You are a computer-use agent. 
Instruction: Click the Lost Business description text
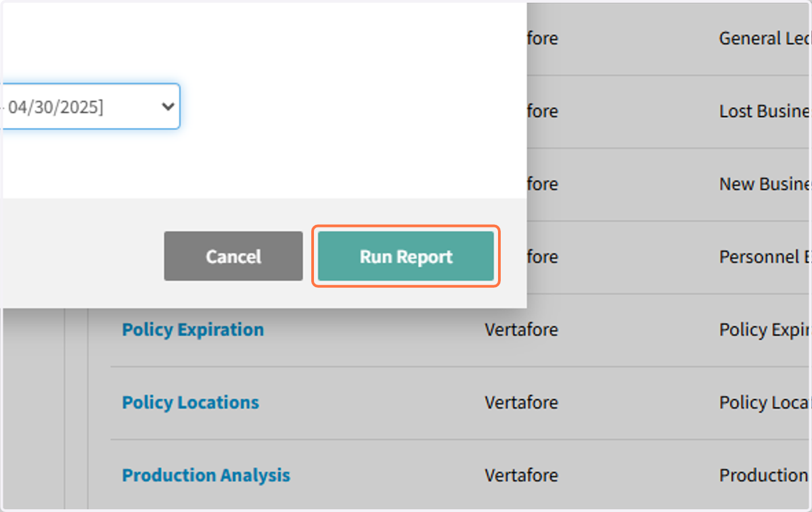[x=765, y=111]
